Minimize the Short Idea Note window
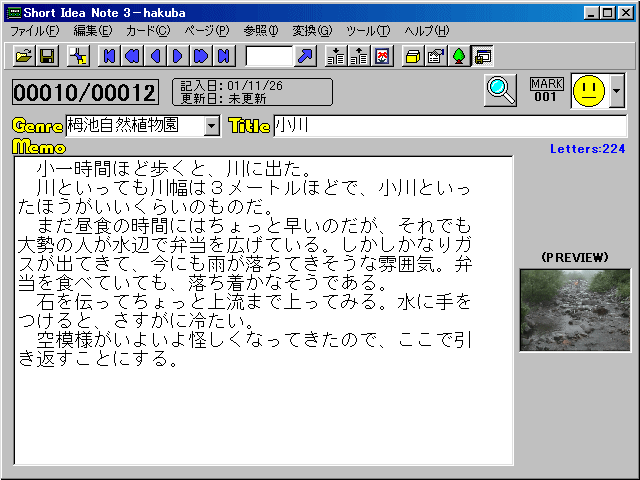Image resolution: width=640 pixels, height=480 pixels. tap(590, 13)
